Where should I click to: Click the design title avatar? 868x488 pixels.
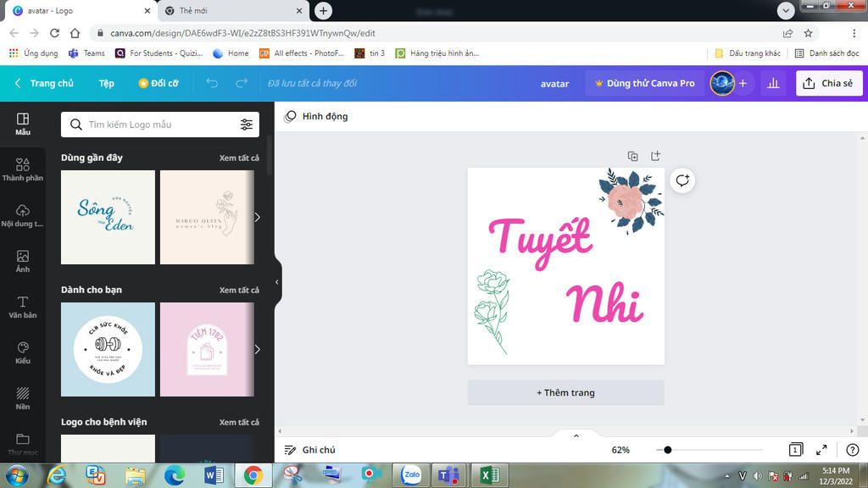click(x=554, y=84)
